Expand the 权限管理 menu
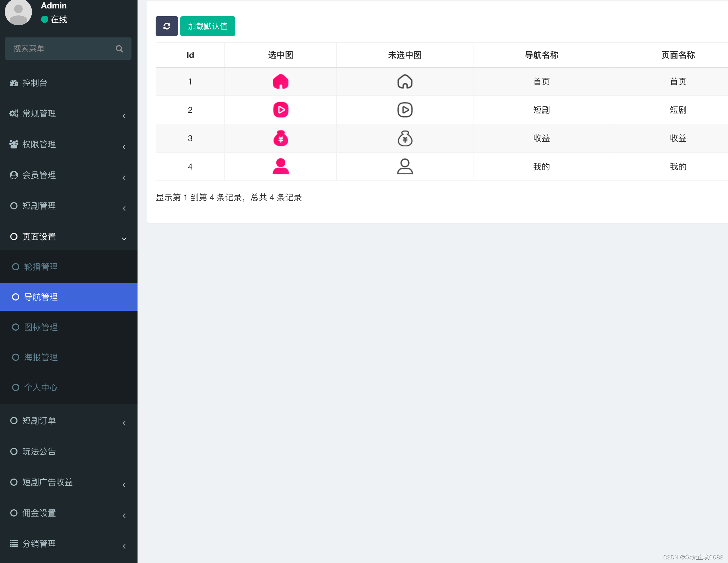This screenshot has width=728, height=563. 39,145
